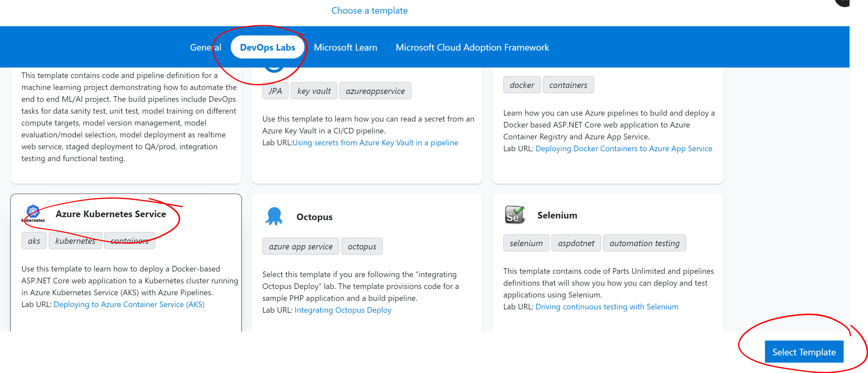
Task: Click the azure app service tag
Action: (300, 246)
